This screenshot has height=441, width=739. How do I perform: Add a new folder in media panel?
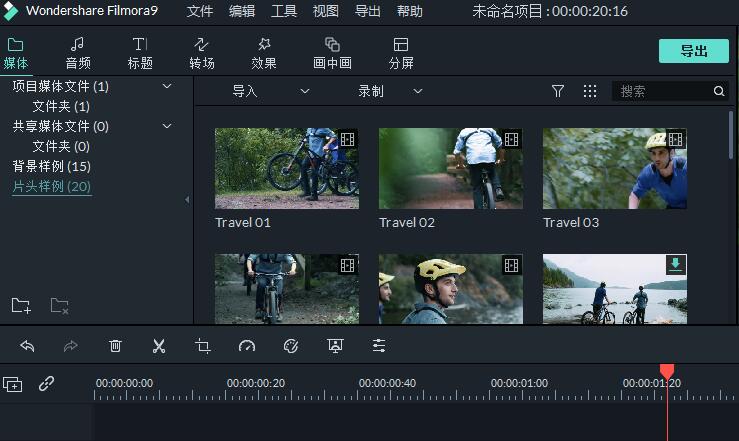click(21, 305)
